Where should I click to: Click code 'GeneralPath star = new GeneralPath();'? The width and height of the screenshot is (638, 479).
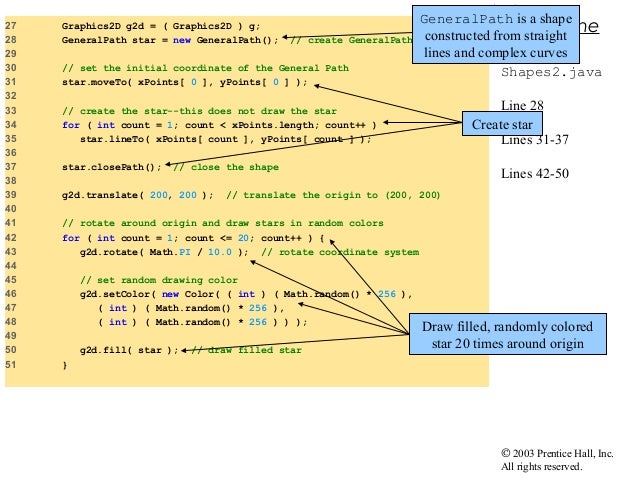pyautogui.click(x=170, y=40)
